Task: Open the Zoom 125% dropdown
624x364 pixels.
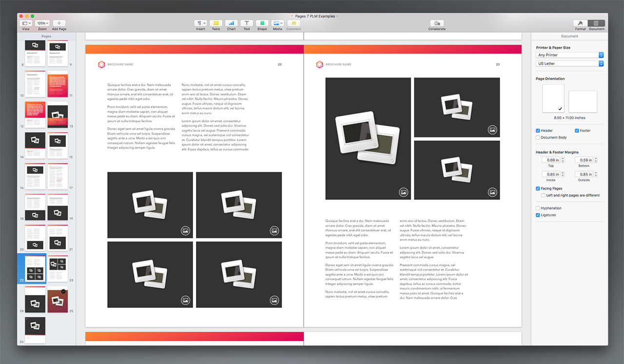Action: [x=42, y=23]
